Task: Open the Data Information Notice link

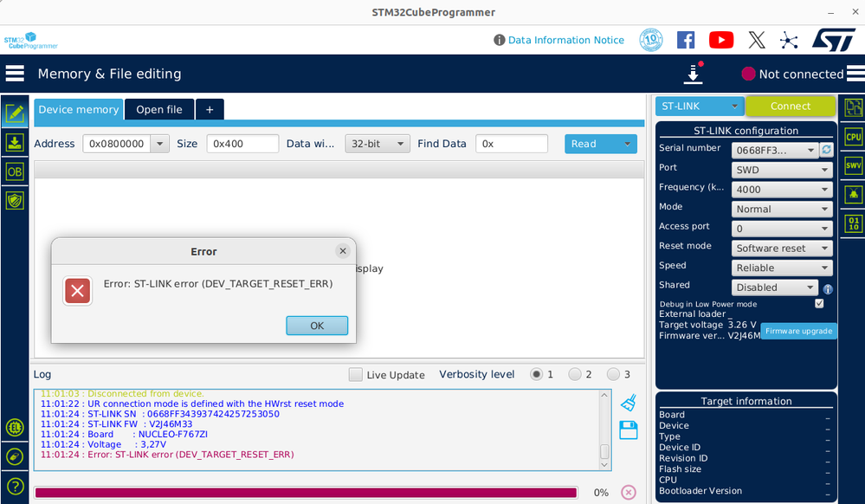Action: (565, 40)
